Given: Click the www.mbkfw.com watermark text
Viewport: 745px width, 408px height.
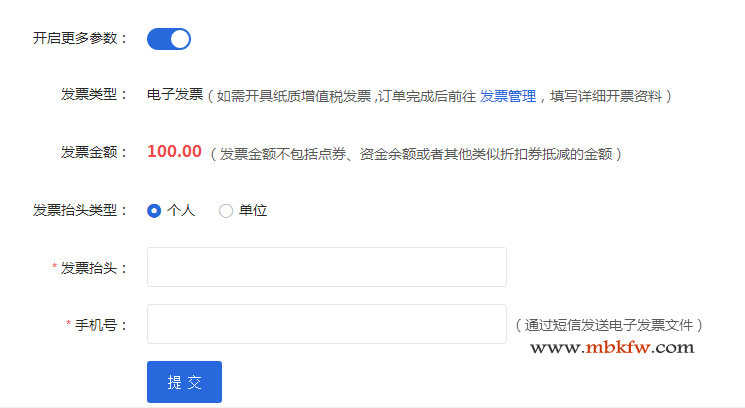Looking at the screenshot, I should click(x=611, y=348).
